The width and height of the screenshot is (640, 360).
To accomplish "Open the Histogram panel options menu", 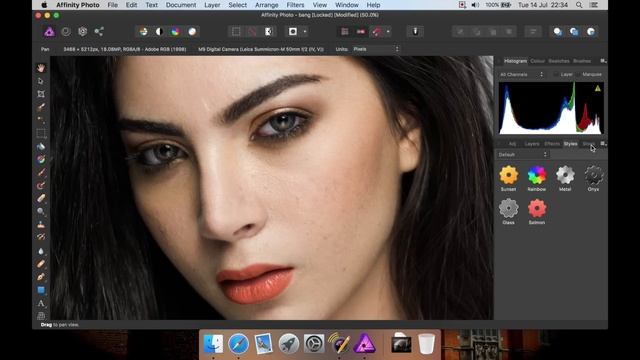I will [603, 61].
